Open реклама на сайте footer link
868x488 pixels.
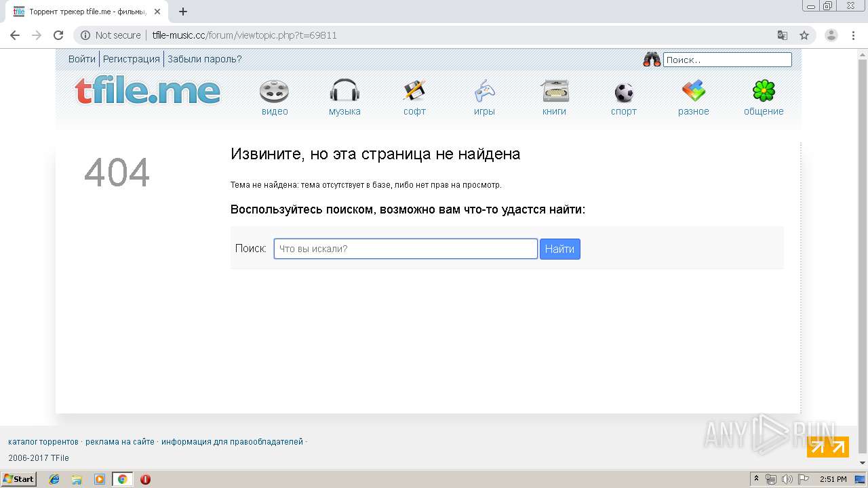(120, 442)
